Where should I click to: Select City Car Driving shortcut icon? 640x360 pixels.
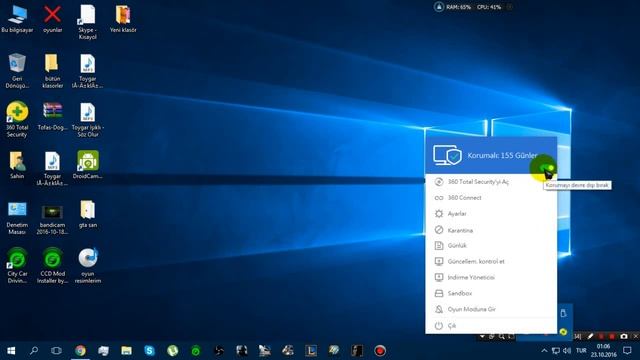[x=17, y=266]
